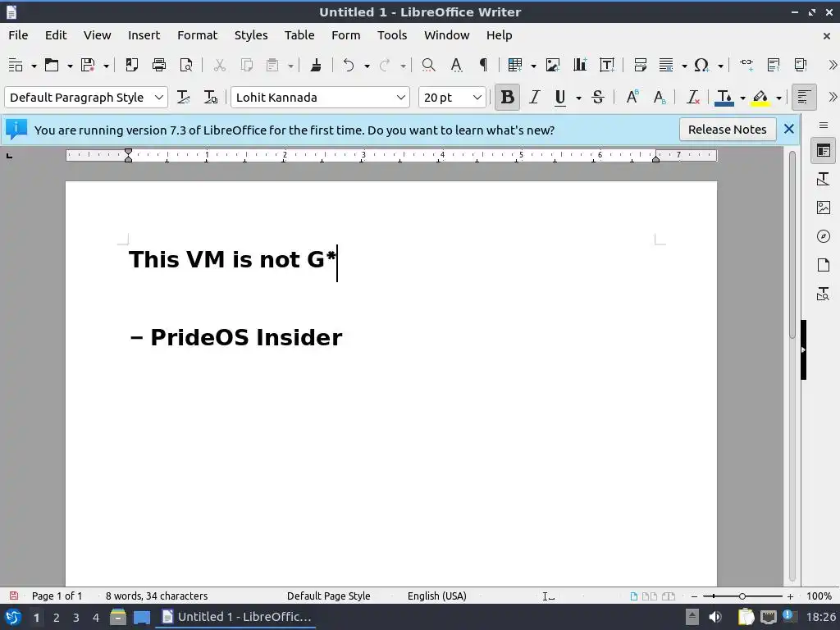The height and width of the screenshot is (630, 840).
Task: Expand the Undo history dropdown arrow
Action: click(367, 66)
